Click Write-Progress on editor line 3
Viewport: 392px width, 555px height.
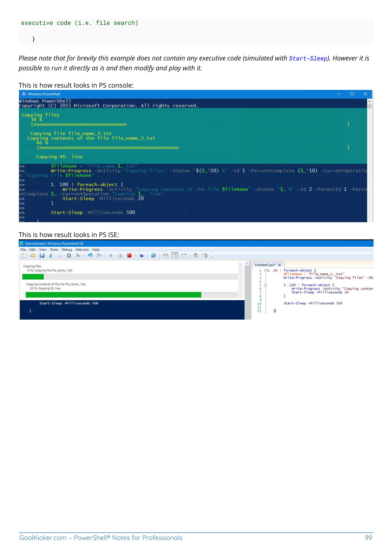[298, 277]
